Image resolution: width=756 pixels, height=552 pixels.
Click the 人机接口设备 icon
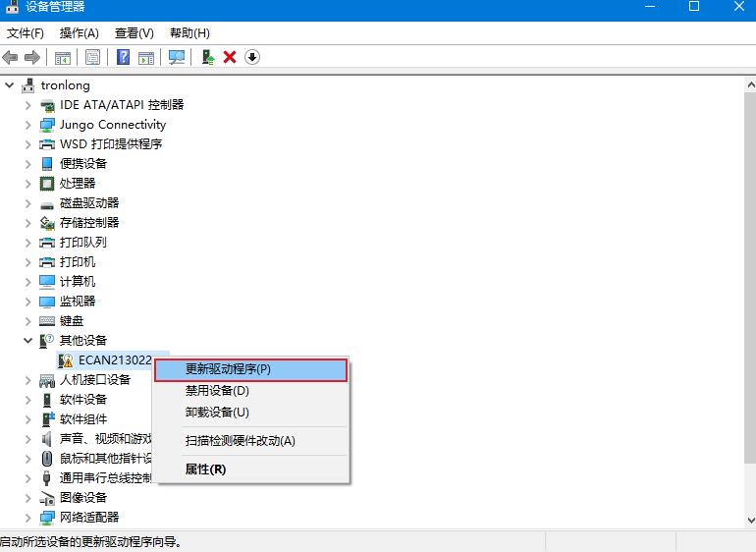[47, 381]
